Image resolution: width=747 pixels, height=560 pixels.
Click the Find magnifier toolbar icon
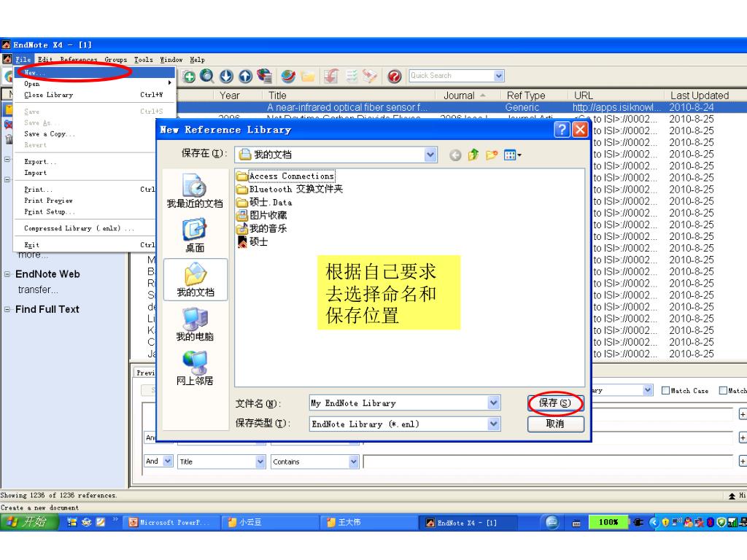coord(206,76)
